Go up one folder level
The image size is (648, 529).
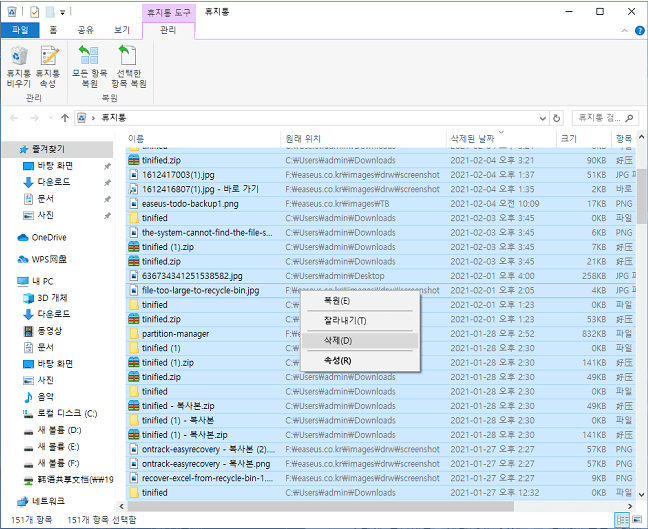tap(64, 118)
